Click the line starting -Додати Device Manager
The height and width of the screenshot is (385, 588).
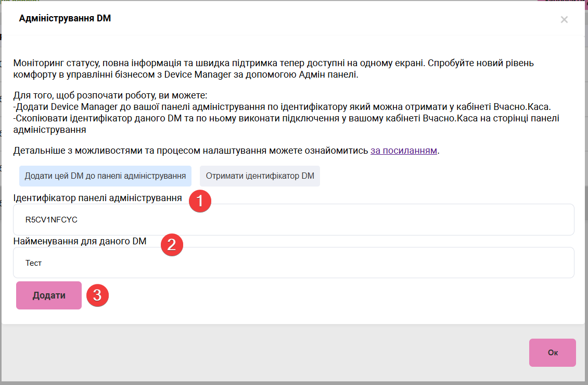(282, 107)
